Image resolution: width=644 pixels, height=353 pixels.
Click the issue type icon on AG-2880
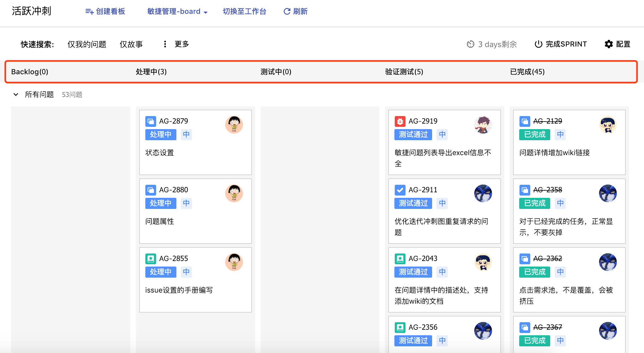click(x=151, y=190)
